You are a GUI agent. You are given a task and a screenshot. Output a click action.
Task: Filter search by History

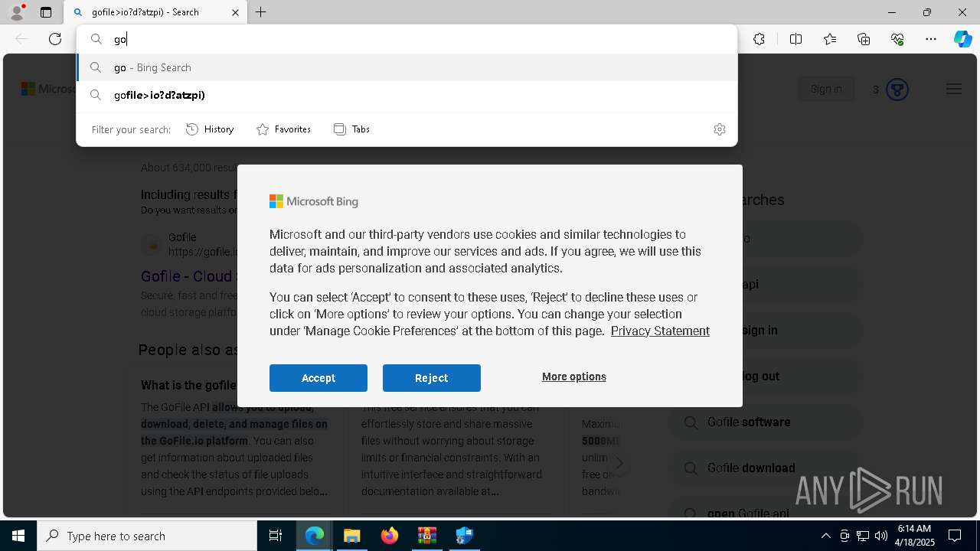pyautogui.click(x=210, y=129)
